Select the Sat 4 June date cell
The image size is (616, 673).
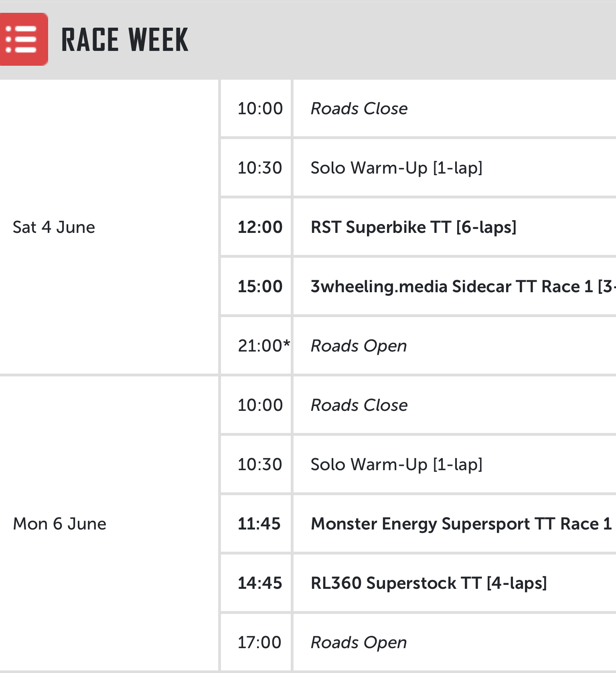[x=109, y=227]
